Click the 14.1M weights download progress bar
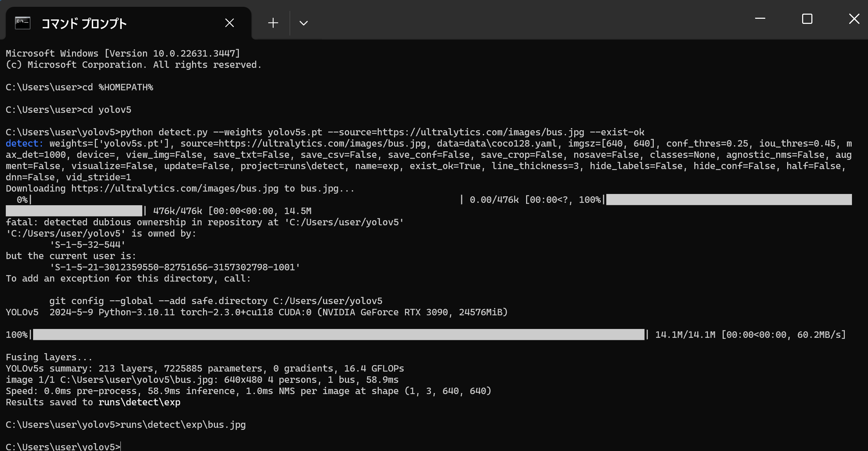Image resolution: width=868 pixels, height=451 pixels. 338,334
